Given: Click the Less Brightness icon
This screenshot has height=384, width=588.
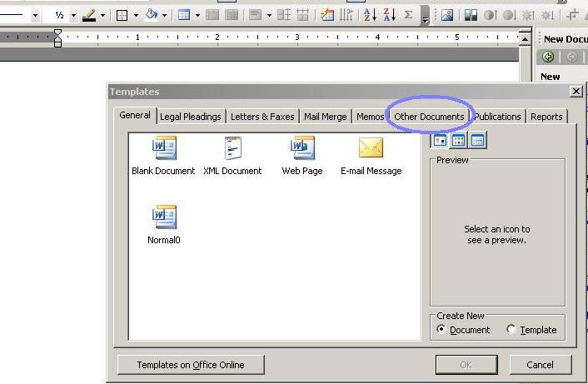Looking at the screenshot, I should click(547, 15).
